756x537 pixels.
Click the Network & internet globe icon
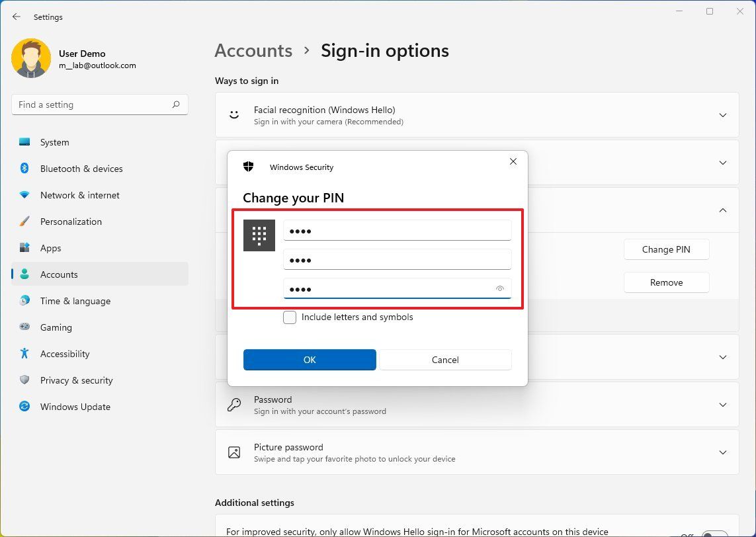point(24,195)
